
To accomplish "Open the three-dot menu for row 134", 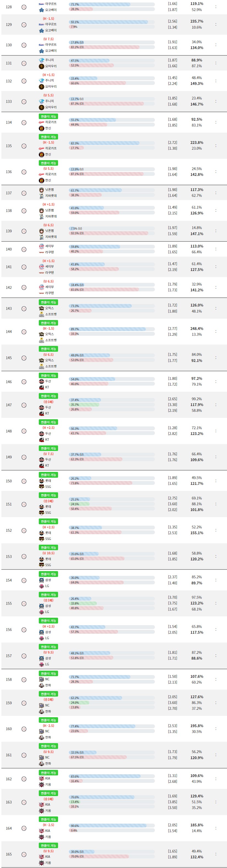I will (x=215, y=122).
